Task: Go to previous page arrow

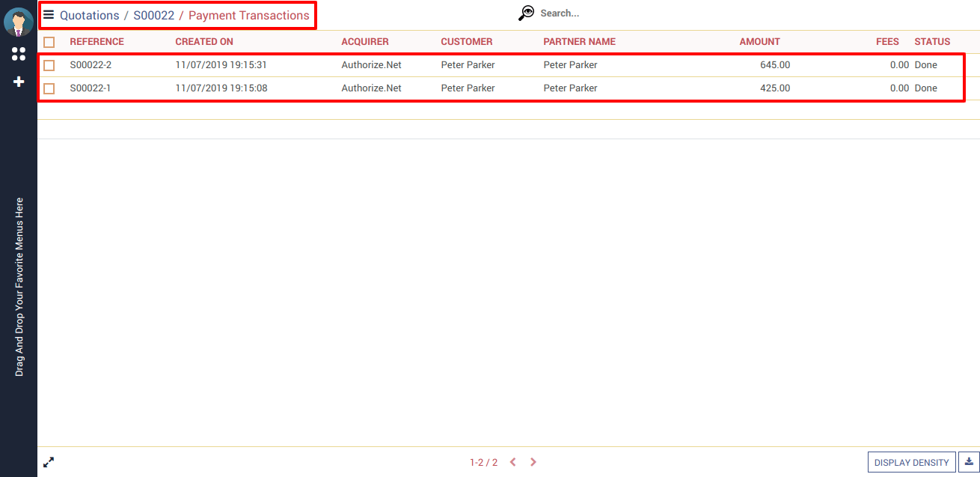Action: pos(513,463)
